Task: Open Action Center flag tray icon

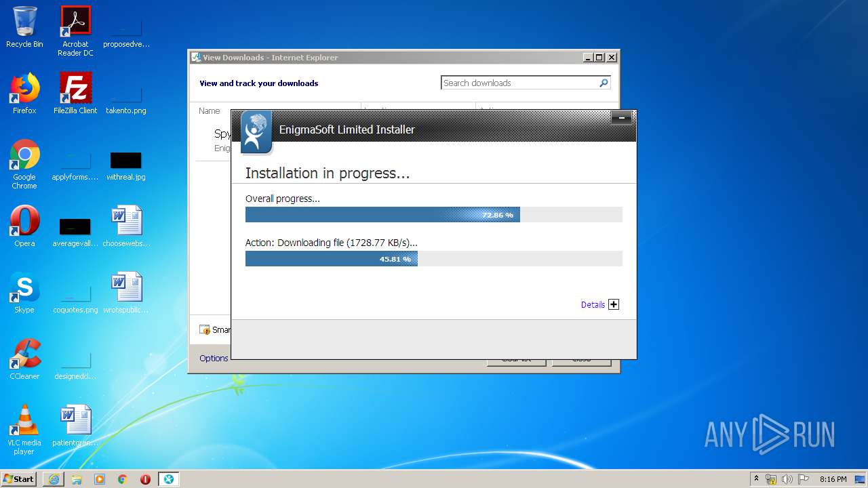Action: tap(804, 479)
